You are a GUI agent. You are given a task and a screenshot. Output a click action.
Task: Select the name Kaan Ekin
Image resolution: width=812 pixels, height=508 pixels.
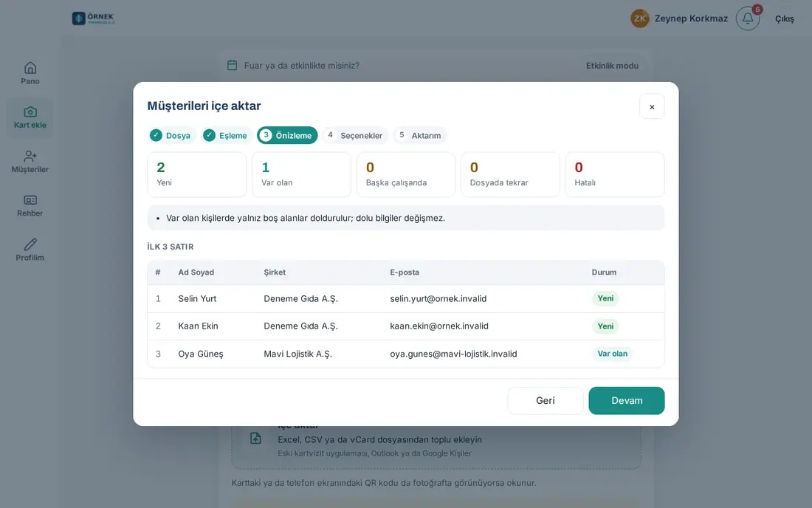(x=199, y=326)
